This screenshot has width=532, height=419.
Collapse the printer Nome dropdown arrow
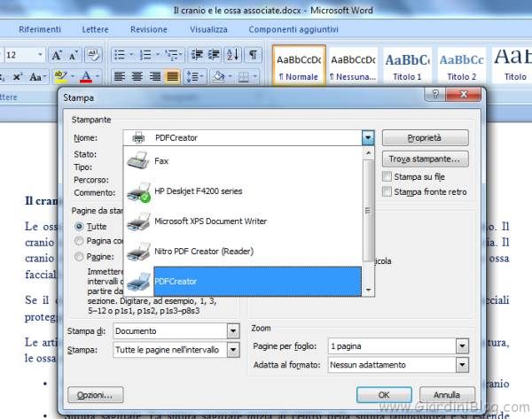(368, 138)
